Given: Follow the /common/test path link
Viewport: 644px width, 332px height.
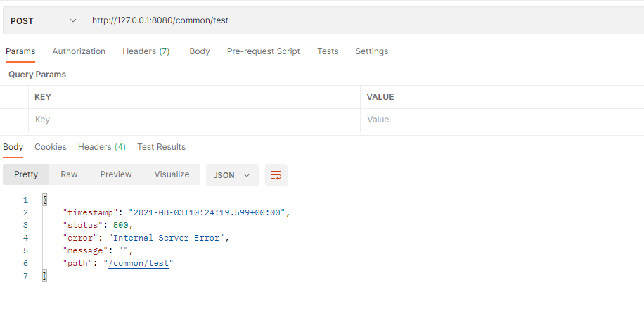Looking at the screenshot, I should pyautogui.click(x=139, y=263).
